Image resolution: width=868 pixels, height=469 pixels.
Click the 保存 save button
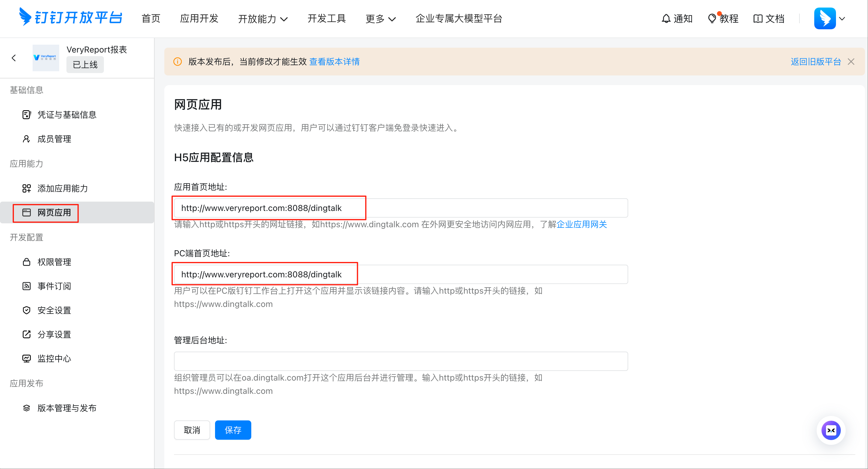click(233, 430)
